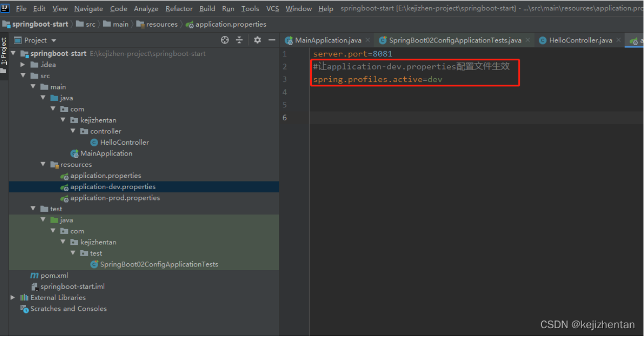Screen dimensions: 644x337
Task: Click the HelloController class icon
Action: tap(95, 142)
